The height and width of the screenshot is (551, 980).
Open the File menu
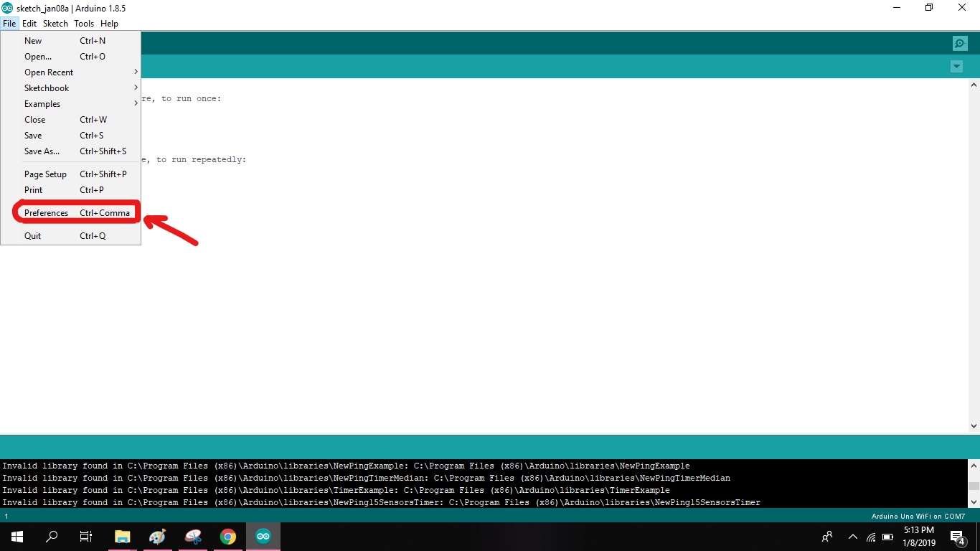point(9,24)
